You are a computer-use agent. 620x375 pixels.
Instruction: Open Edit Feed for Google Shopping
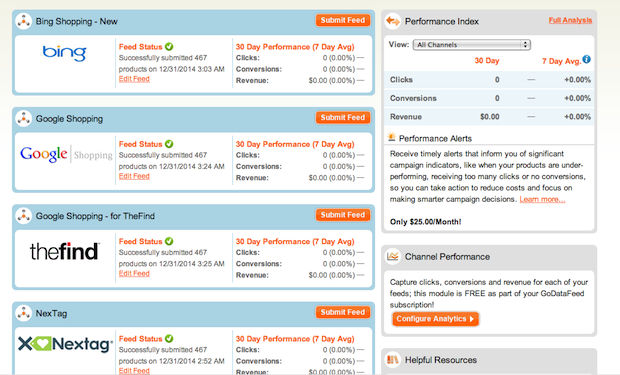pos(134,176)
